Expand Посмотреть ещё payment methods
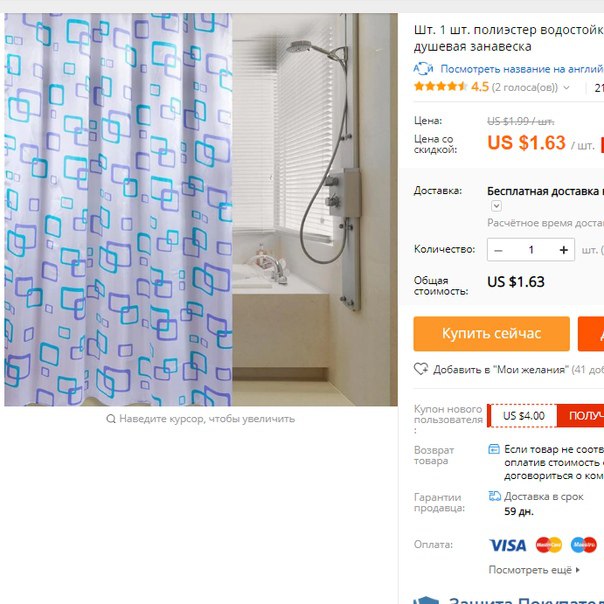The height and width of the screenshot is (604, 604). pos(534,570)
